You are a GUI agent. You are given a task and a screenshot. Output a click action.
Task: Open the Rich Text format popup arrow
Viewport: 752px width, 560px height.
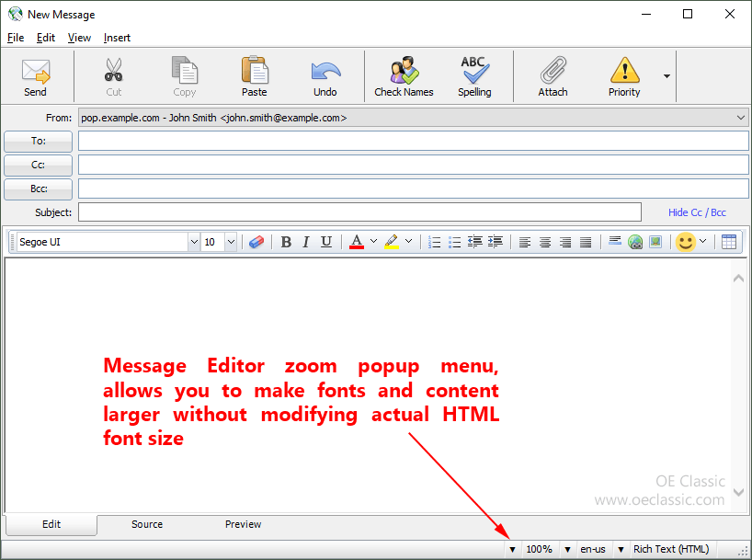621,550
